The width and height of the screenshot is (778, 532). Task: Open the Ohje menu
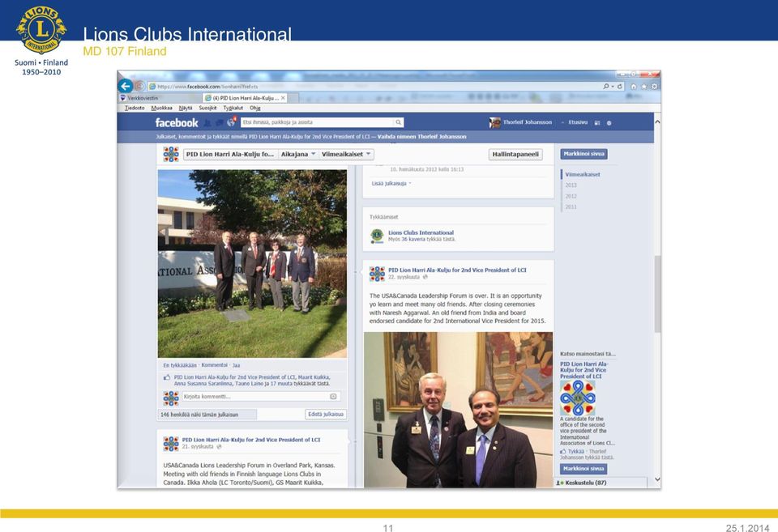(x=255, y=108)
